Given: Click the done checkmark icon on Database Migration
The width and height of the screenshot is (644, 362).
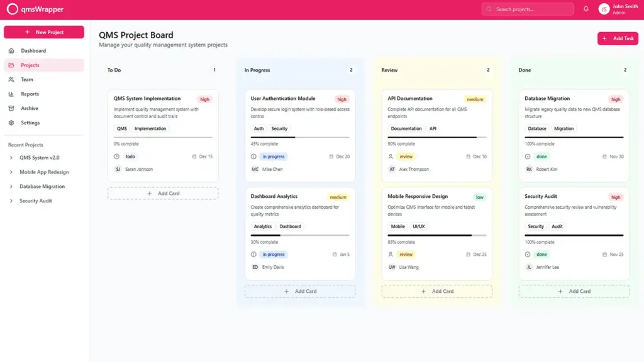Looking at the screenshot, I should [x=528, y=156].
